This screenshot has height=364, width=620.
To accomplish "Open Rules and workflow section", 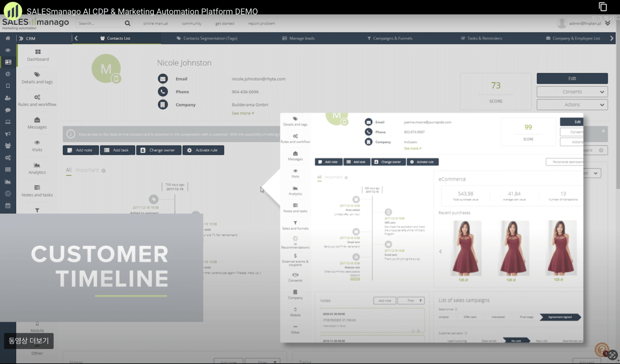I will click(37, 100).
